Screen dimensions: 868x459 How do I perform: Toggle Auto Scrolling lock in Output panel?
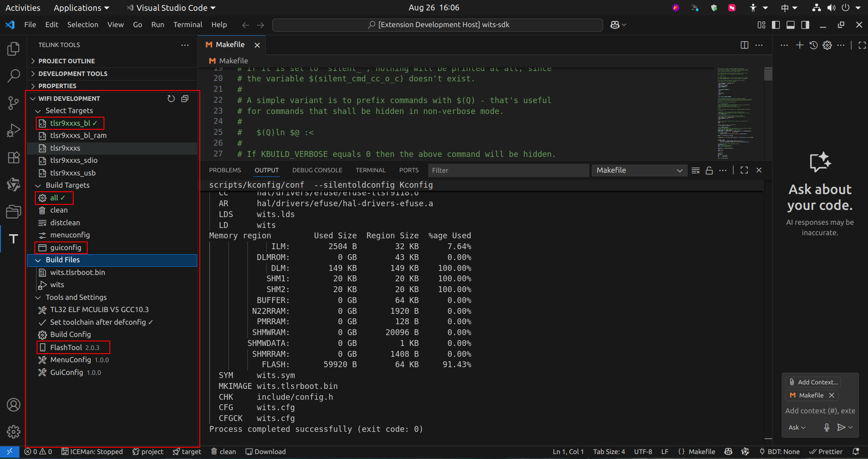[x=709, y=170]
